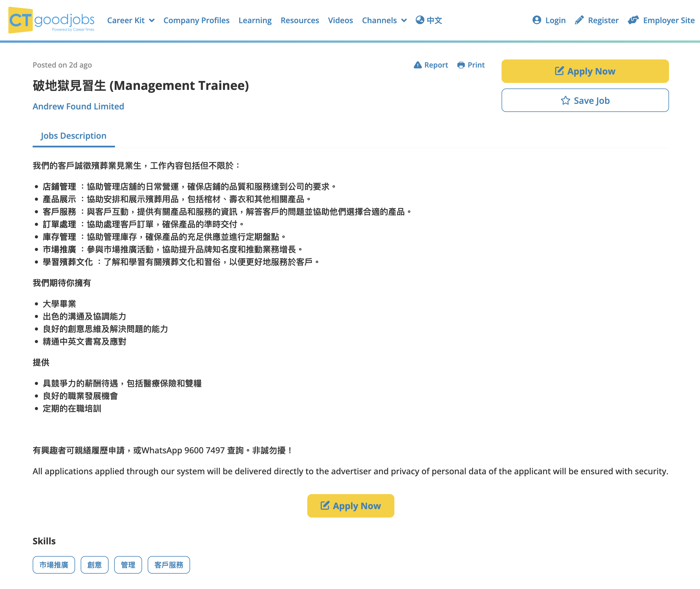The image size is (700, 589).
Task: Click the star icon on Save Job
Action: click(565, 100)
